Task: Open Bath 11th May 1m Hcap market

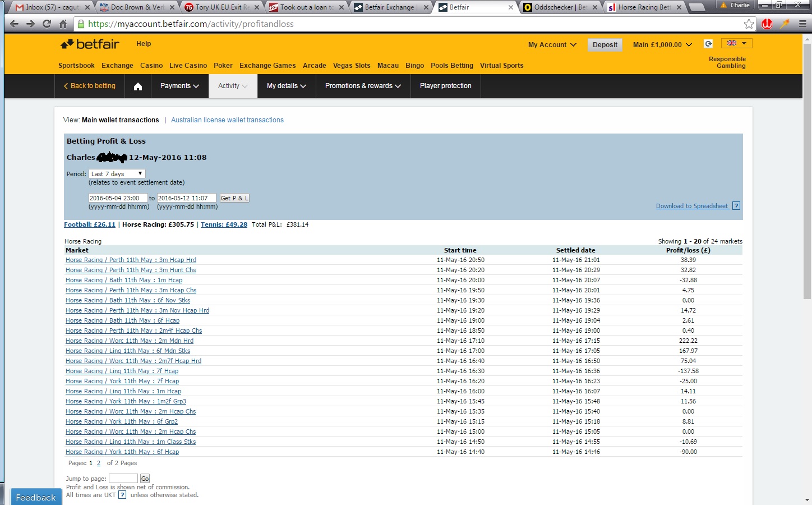Action: (x=124, y=280)
